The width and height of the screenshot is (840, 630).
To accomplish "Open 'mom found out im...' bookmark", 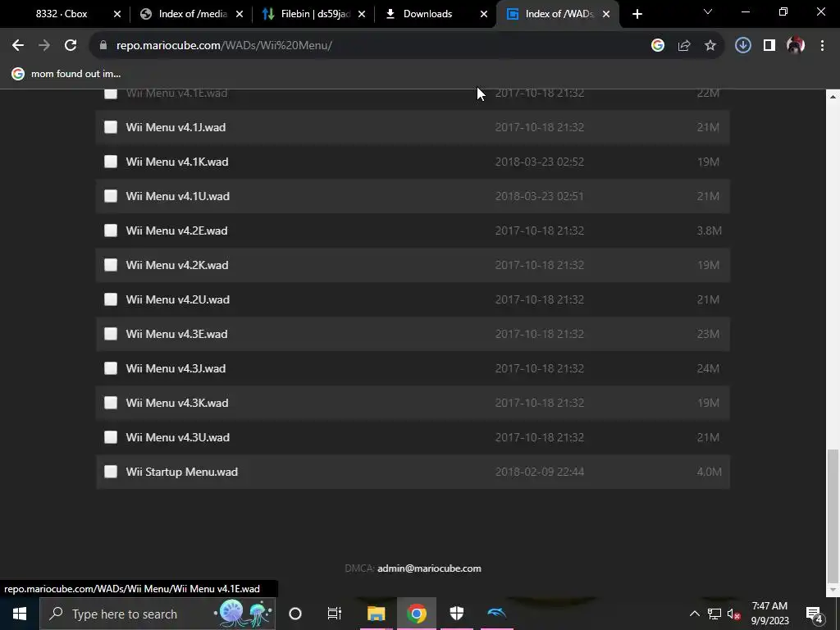I will pyautogui.click(x=66, y=74).
